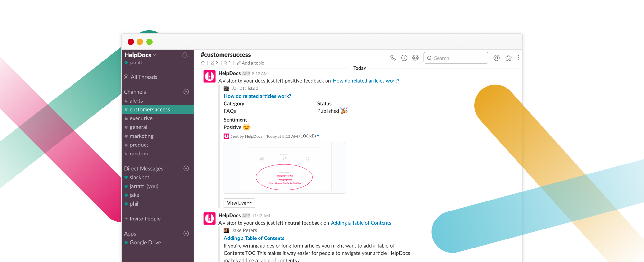
Task: Click Apps section header
Action: 130,234
